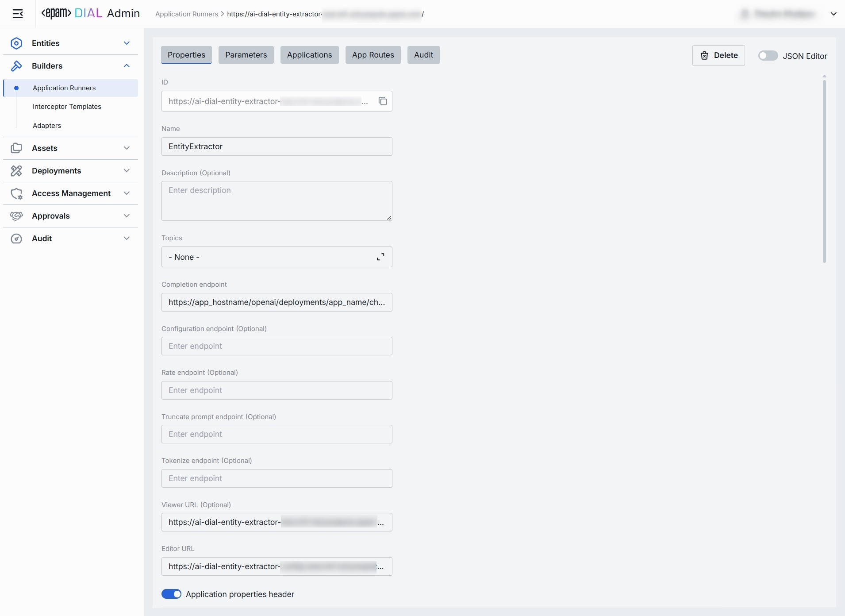
Task: Click the Deployments tools icon
Action: tap(16, 171)
